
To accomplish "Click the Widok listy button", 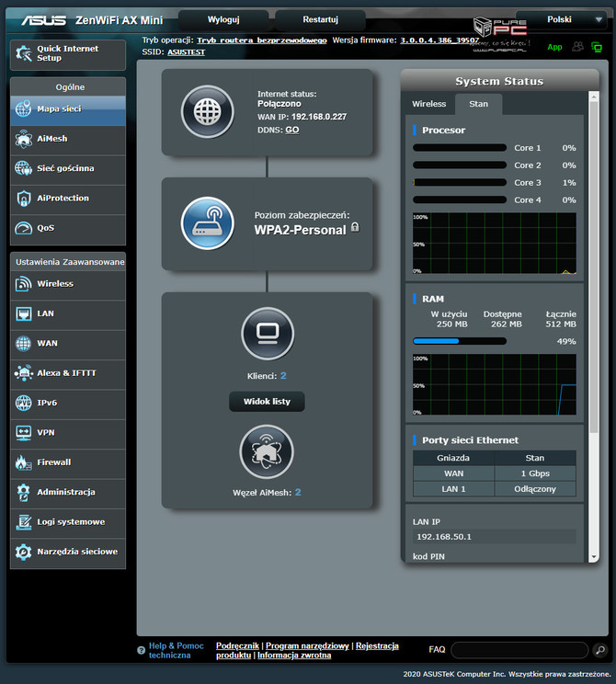I will [x=267, y=402].
